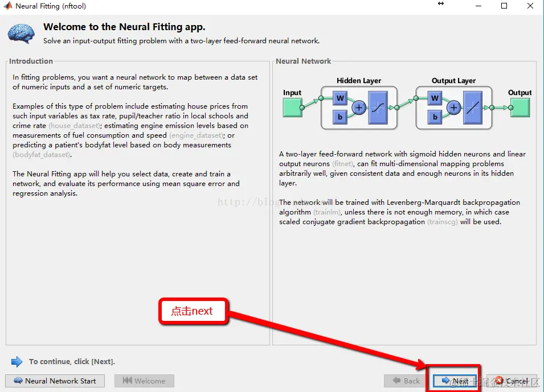Viewport: 544px width, 392px height.
Task: Open the trainscg link
Action: coord(443,222)
